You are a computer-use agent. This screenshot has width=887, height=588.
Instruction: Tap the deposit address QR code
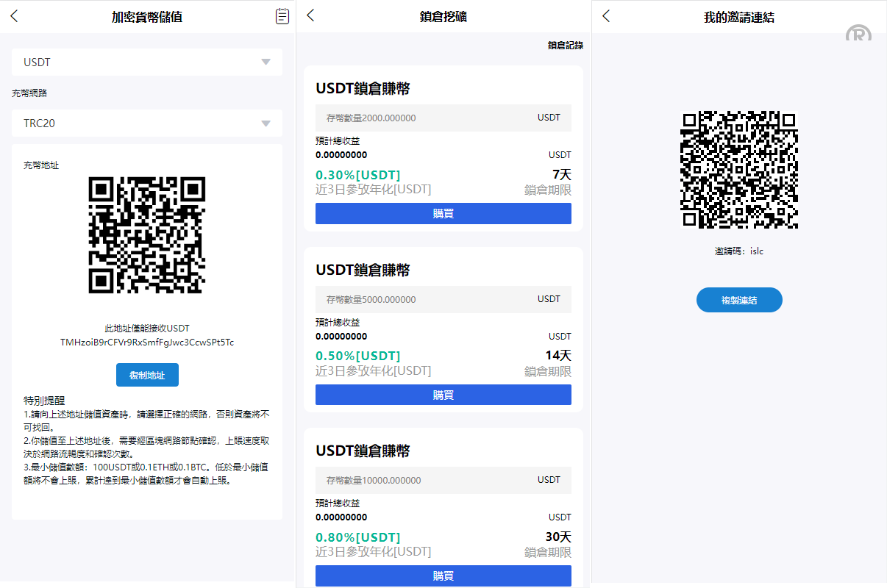[x=146, y=237]
